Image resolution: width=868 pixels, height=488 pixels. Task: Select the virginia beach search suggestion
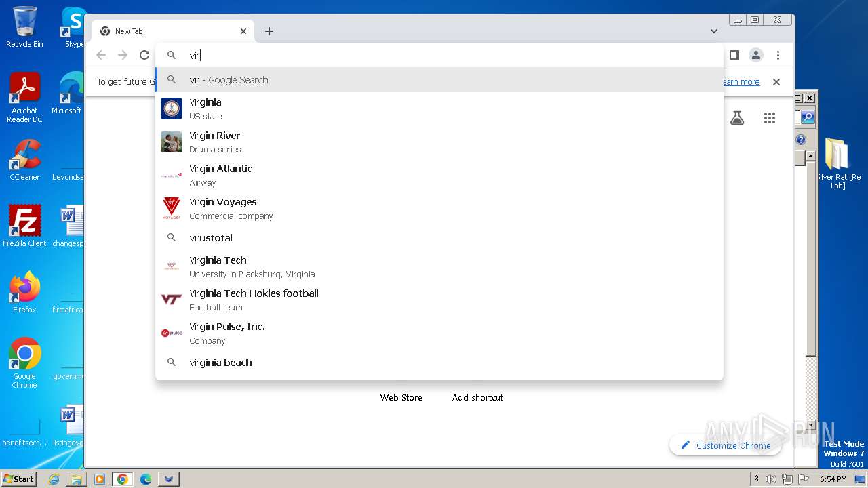click(x=439, y=363)
